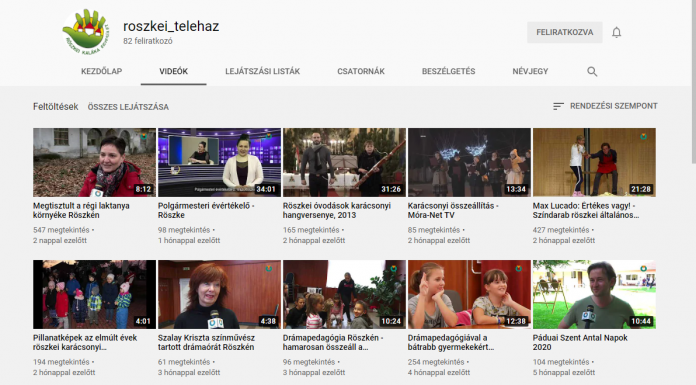Click the Feliratkozva subscribed button
696x385 pixels.
pos(565,32)
